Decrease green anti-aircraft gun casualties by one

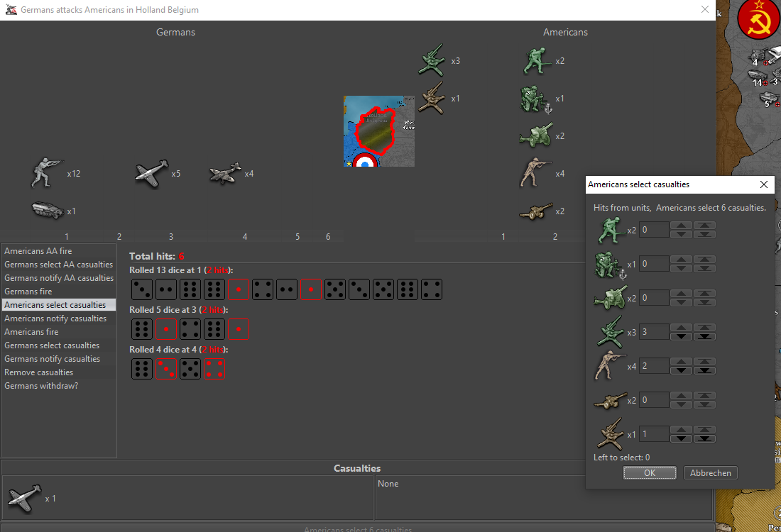pos(682,336)
